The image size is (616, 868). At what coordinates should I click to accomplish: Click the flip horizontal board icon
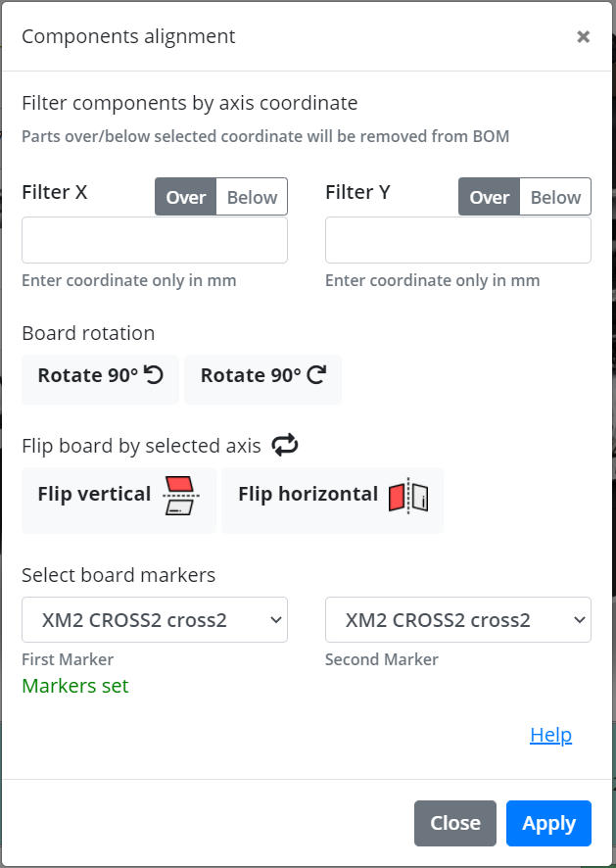point(408,496)
